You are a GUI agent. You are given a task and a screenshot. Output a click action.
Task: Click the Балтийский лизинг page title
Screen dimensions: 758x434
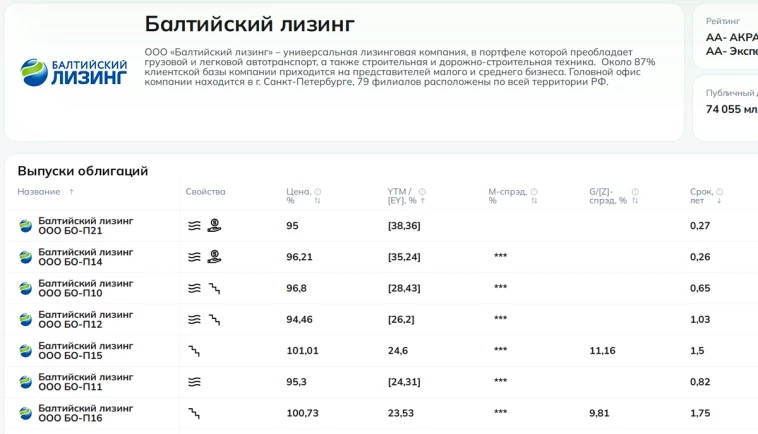point(249,24)
